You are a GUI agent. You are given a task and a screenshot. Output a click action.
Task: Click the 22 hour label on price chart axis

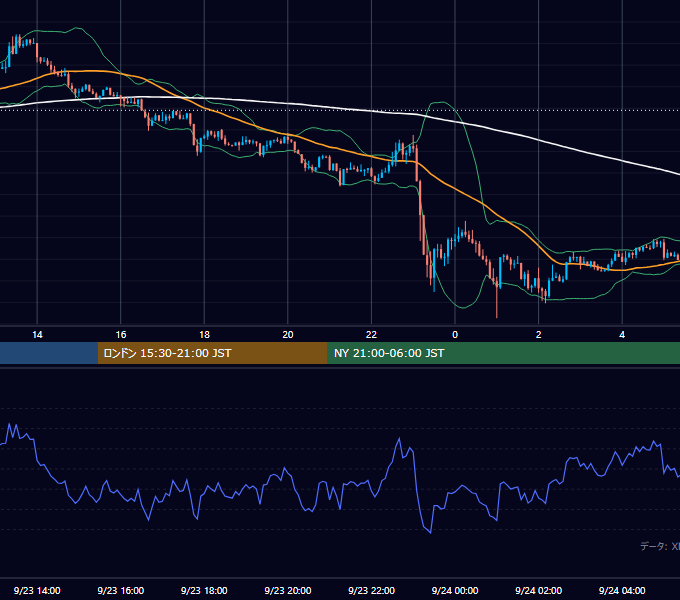coord(371,335)
